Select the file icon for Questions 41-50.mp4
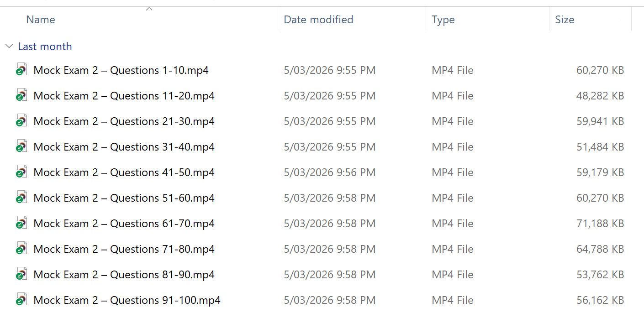The width and height of the screenshot is (644, 318). point(21,172)
